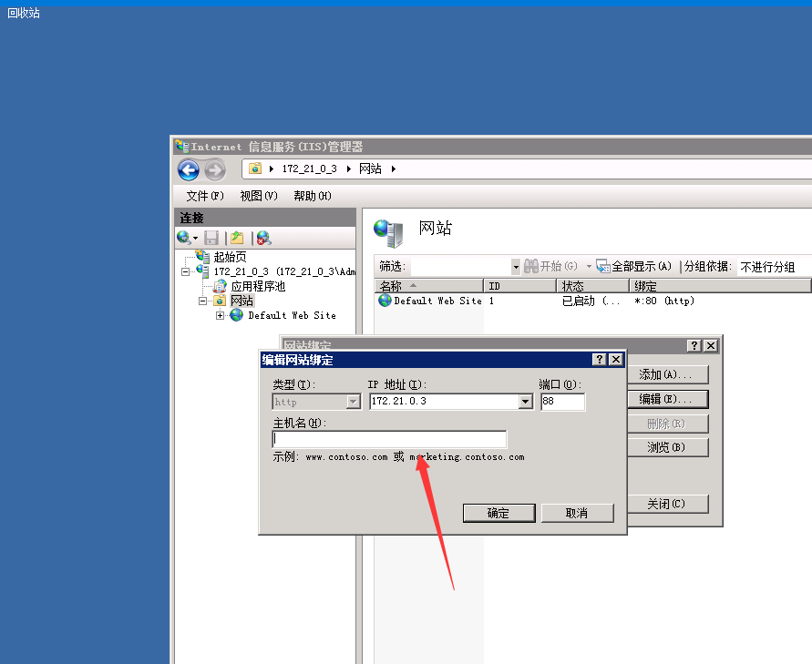This screenshot has height=664, width=812.
Task: Select Default Web Site in connections tree
Action: (292, 315)
